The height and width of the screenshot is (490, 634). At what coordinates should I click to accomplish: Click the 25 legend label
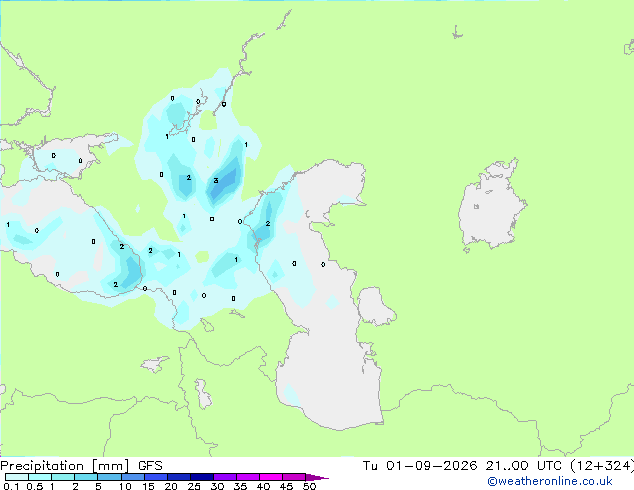click(194, 486)
